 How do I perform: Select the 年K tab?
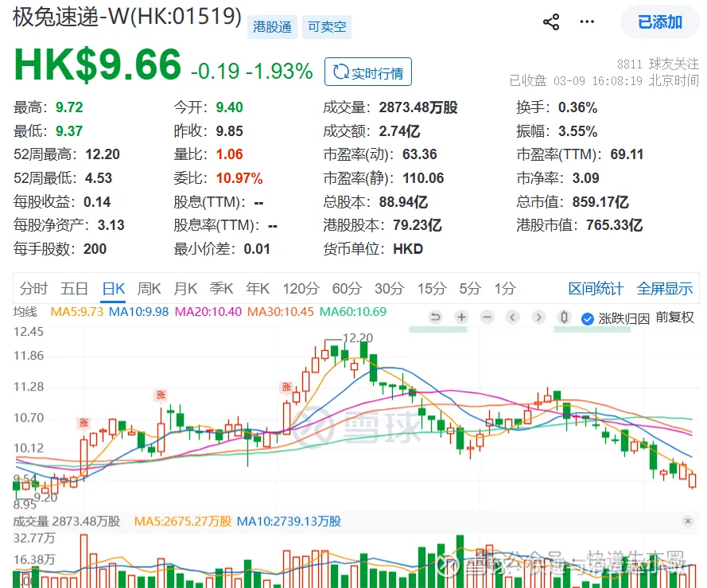pos(258,288)
